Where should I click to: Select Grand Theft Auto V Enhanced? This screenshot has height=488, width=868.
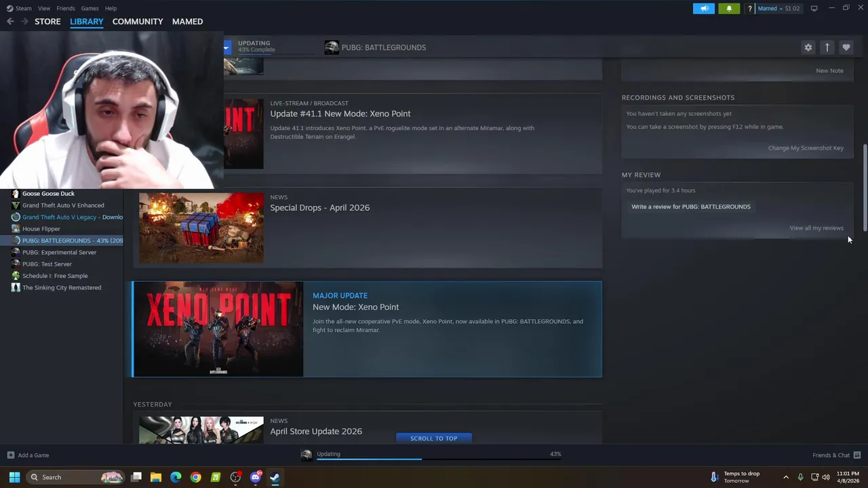[63, 205]
